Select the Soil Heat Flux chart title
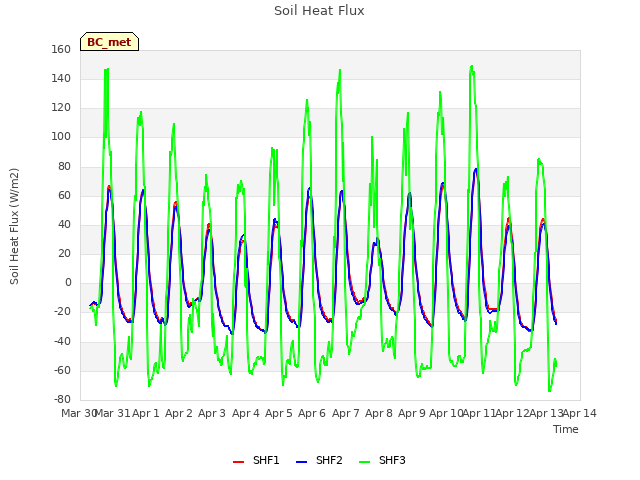Viewport: 640px width, 480px height. click(x=319, y=11)
